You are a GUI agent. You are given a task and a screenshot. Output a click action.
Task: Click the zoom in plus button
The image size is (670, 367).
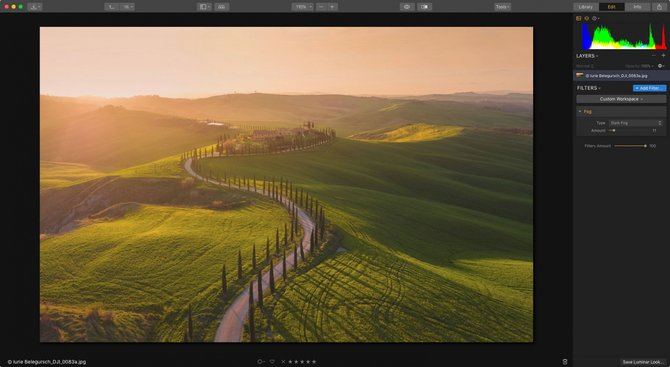point(332,7)
